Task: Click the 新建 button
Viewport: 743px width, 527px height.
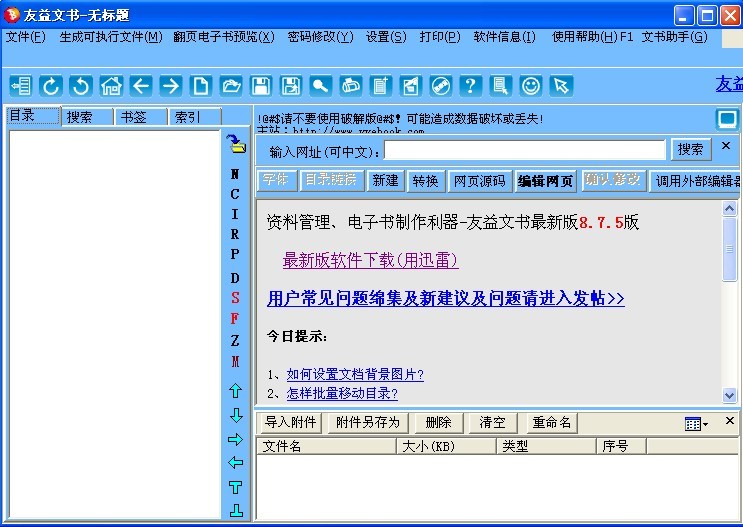Action: tap(385, 181)
